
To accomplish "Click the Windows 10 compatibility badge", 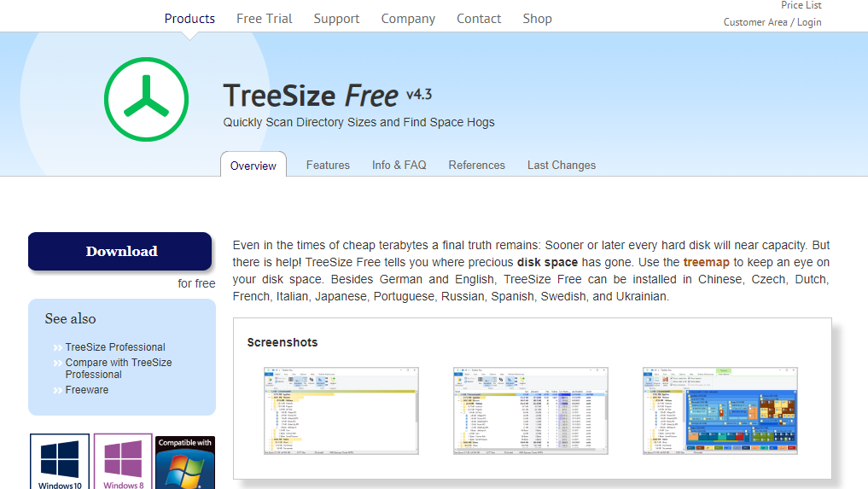I will coord(60,462).
